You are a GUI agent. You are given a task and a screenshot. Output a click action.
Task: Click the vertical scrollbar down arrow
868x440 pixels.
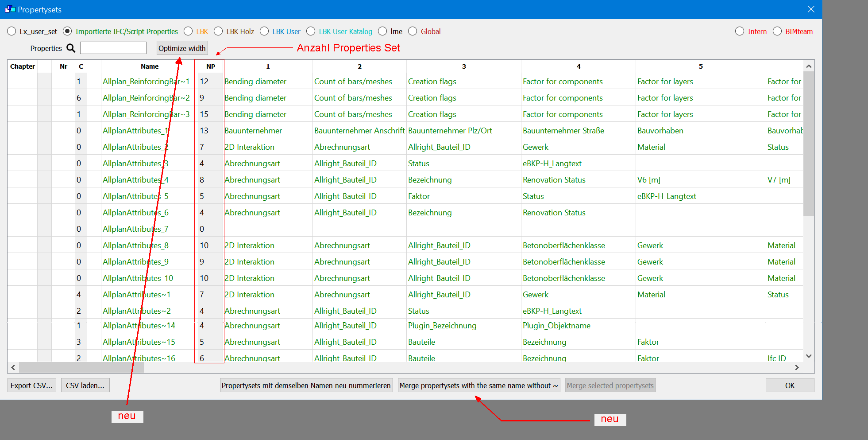(809, 356)
